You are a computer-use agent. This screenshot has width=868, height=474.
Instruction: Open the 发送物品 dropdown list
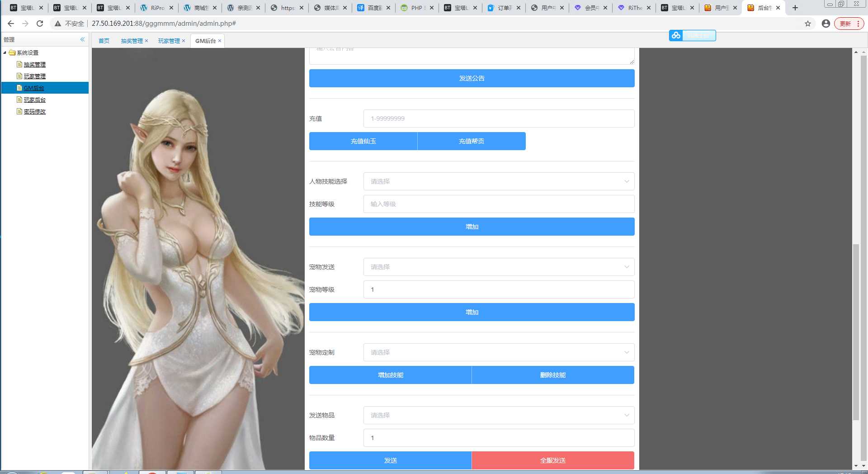click(498, 415)
